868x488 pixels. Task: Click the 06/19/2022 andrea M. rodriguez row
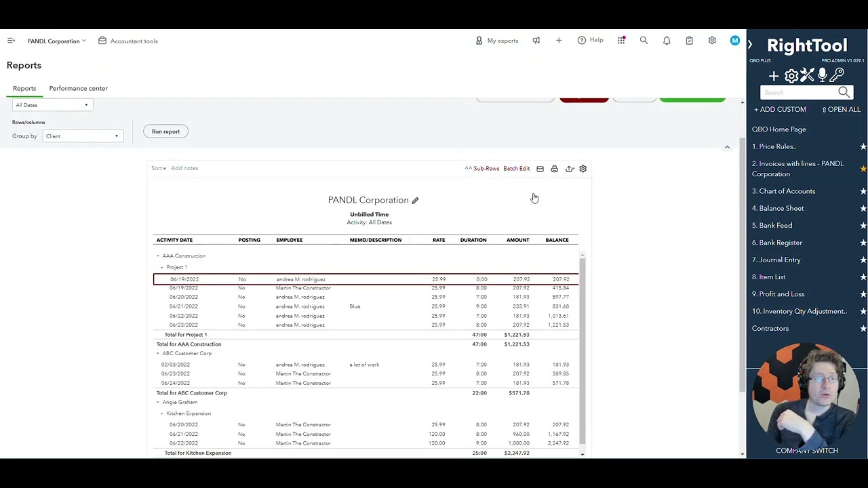[x=366, y=279]
